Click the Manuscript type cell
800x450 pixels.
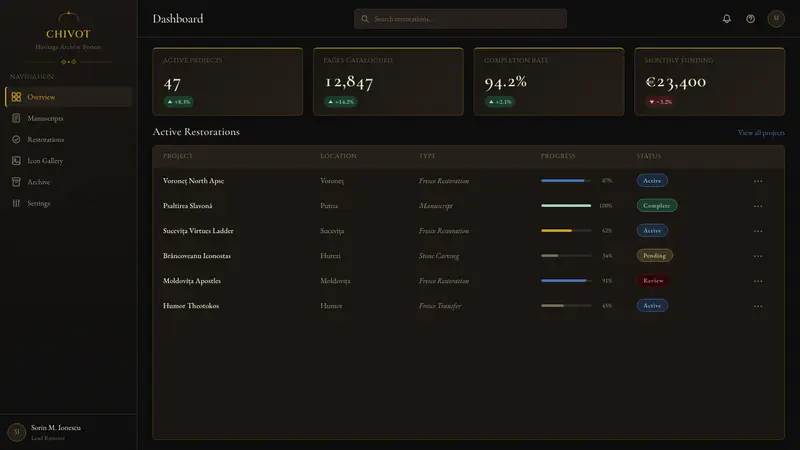[436, 206]
